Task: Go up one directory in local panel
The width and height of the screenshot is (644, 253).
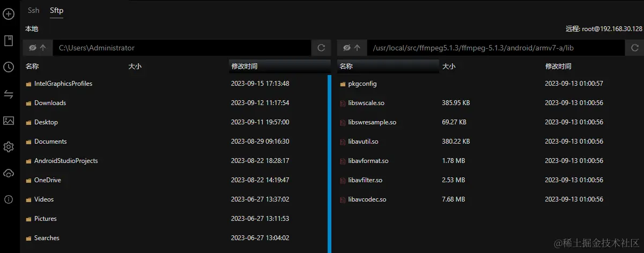Action: click(x=43, y=48)
